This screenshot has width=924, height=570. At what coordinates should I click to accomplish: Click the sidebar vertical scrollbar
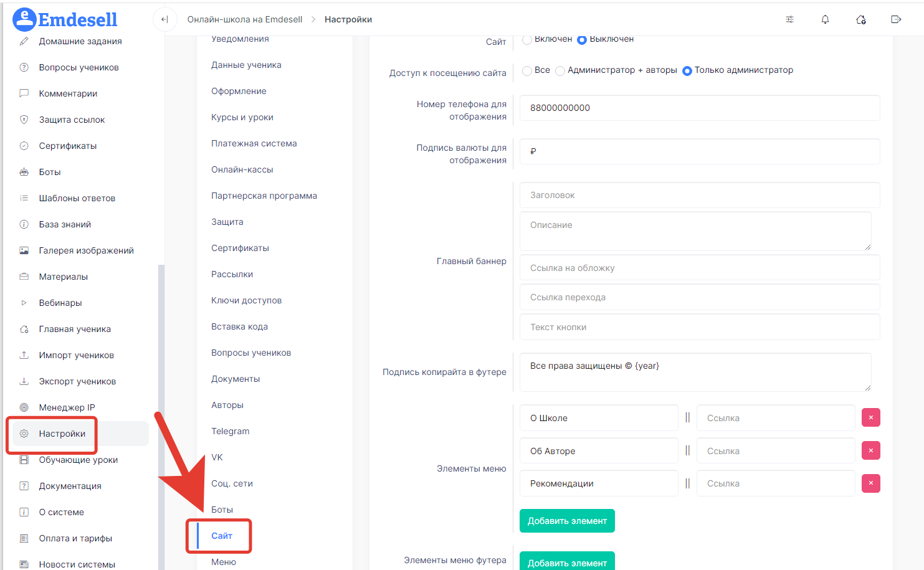(x=161, y=417)
